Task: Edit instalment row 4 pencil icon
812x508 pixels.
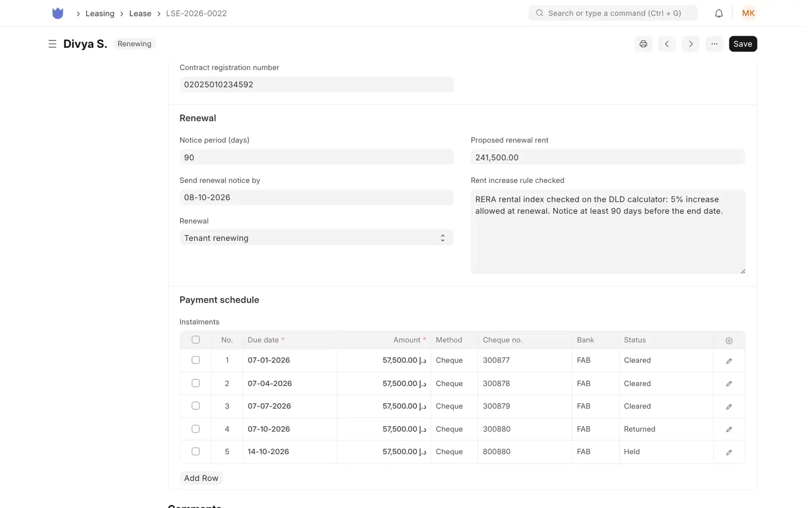Action: [729, 430]
